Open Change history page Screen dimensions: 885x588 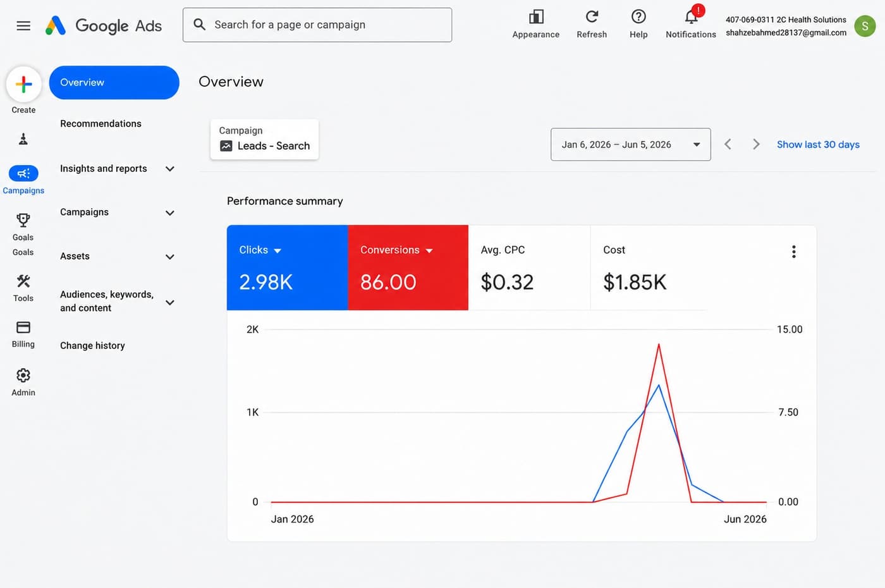pos(92,346)
